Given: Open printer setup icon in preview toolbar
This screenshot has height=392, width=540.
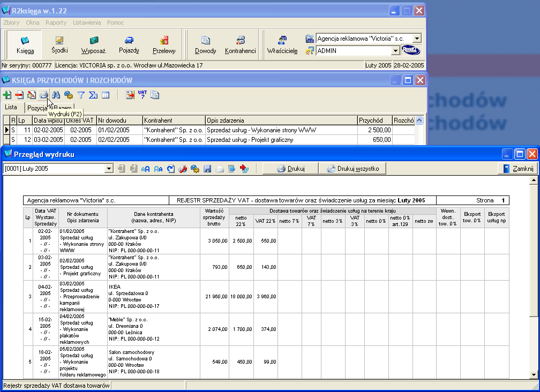Looking at the screenshot, I should click(x=183, y=169).
